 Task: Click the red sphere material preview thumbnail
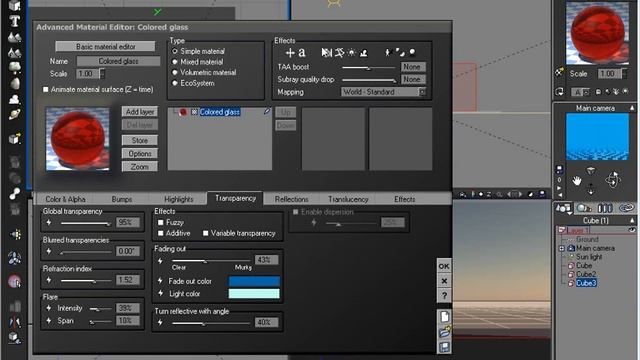[x=77, y=139]
